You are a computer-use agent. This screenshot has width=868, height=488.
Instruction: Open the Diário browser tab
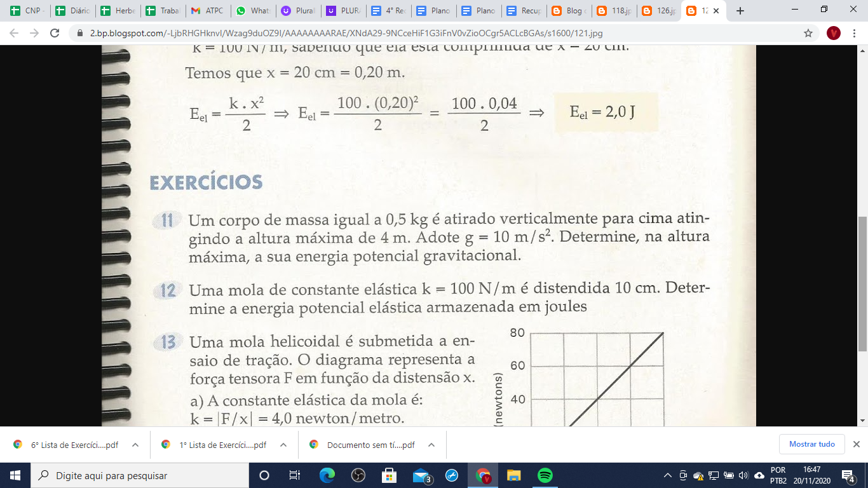(71, 11)
